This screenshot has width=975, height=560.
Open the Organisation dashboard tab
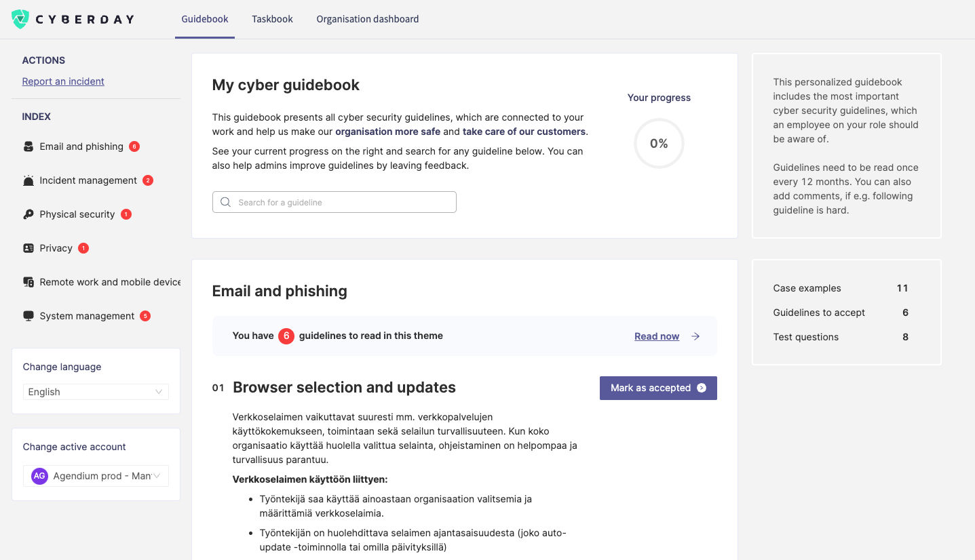(x=367, y=19)
